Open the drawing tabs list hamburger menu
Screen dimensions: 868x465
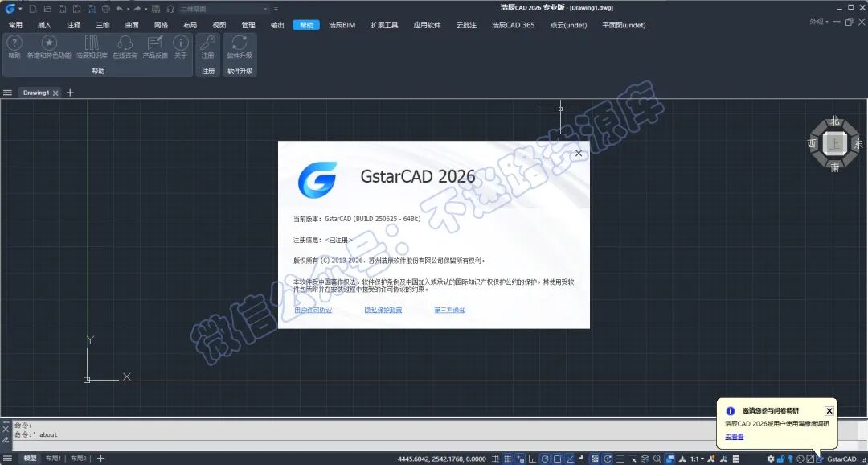coord(8,93)
